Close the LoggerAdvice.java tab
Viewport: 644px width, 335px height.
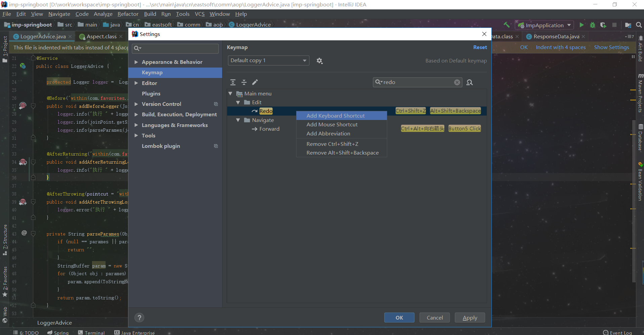[x=70, y=37]
